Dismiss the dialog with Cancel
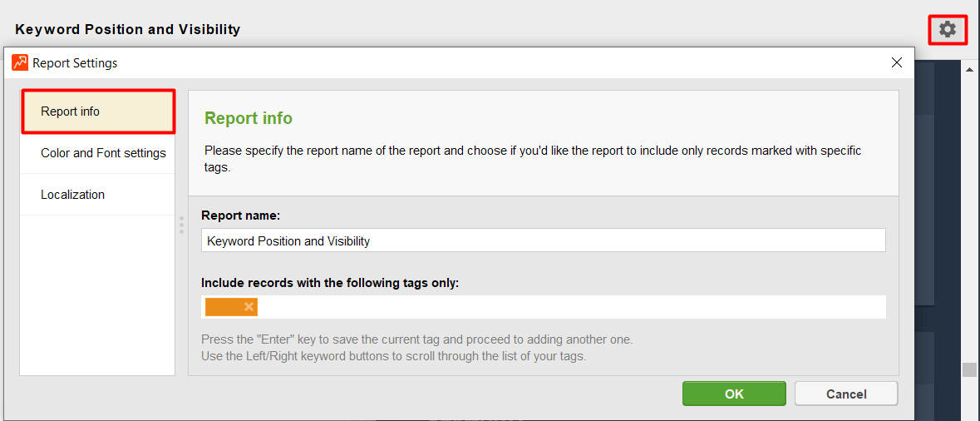The height and width of the screenshot is (421, 980). click(846, 394)
